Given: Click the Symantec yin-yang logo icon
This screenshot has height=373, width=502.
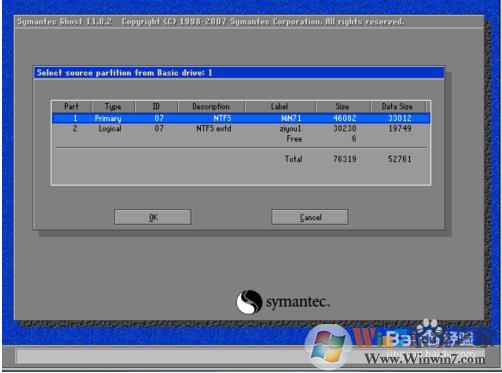Looking at the screenshot, I should (249, 302).
